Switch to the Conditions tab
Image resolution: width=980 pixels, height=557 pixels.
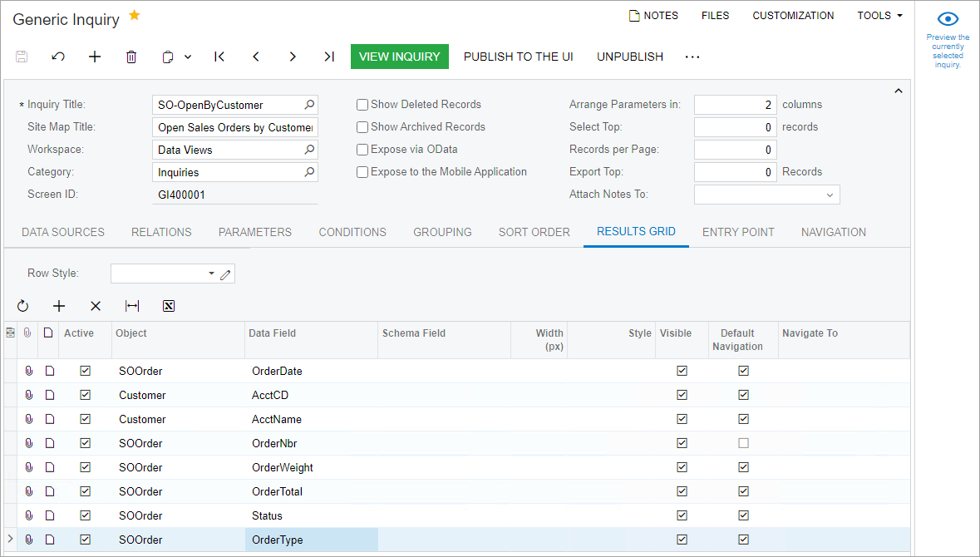352,232
